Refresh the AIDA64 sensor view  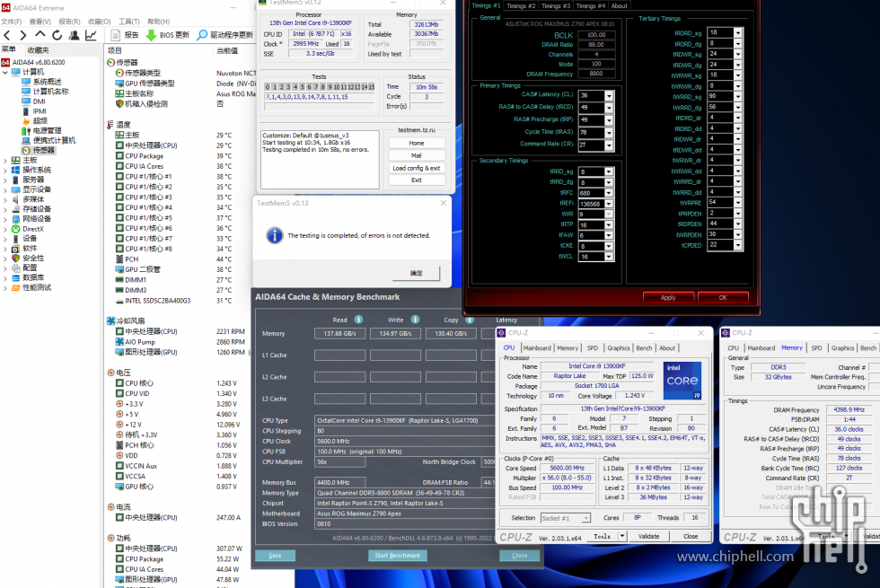[x=57, y=35]
